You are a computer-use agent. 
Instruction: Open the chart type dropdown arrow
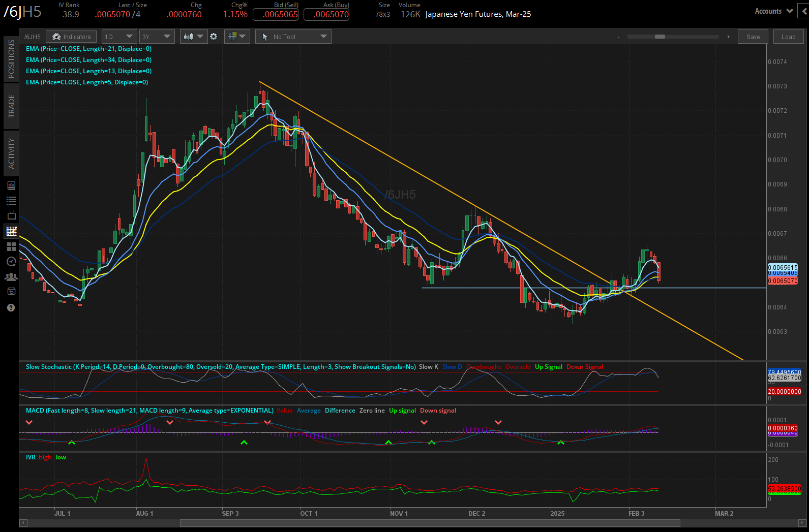click(x=200, y=37)
